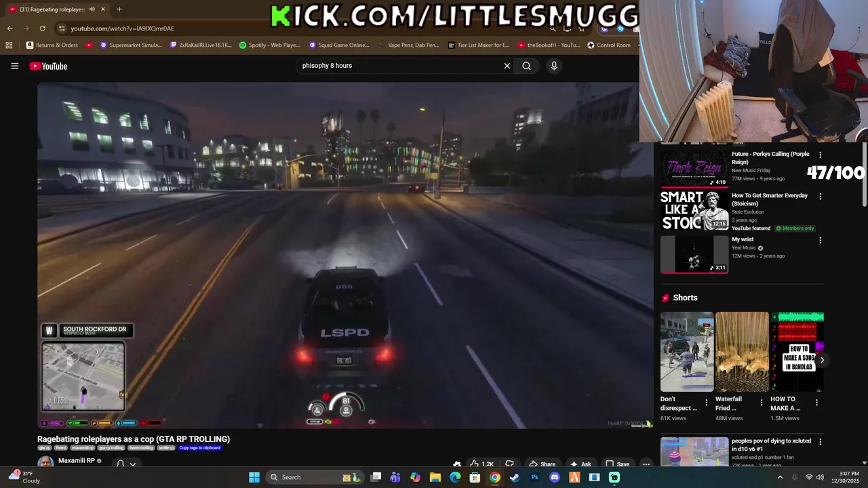Open Steam from the taskbar
Screen dimensions: 868x488
(x=515, y=477)
